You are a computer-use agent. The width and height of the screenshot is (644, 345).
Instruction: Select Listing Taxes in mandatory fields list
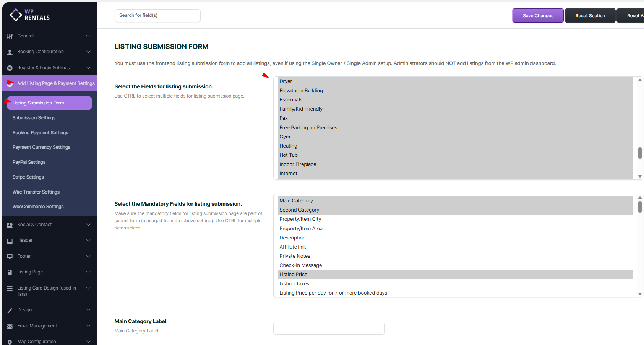click(294, 284)
